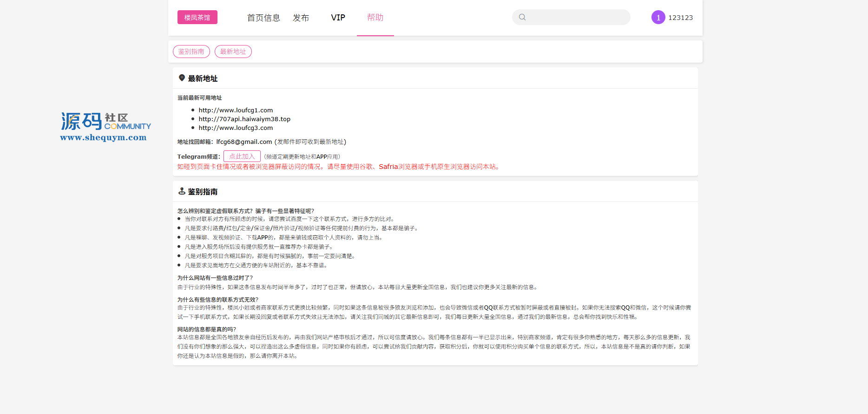The image size is (868, 414).
Task: Click the magnifier search icon
Action: pos(522,17)
